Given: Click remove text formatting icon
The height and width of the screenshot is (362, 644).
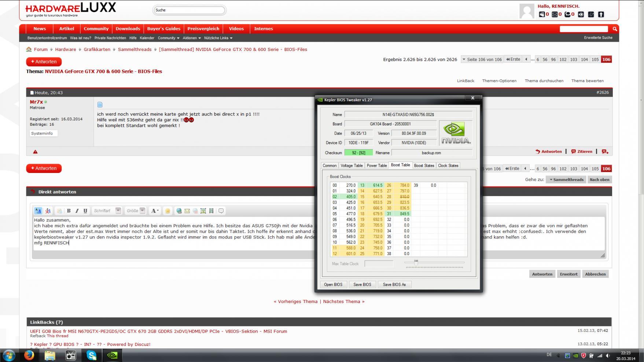Looking at the screenshot, I should coord(48,211).
